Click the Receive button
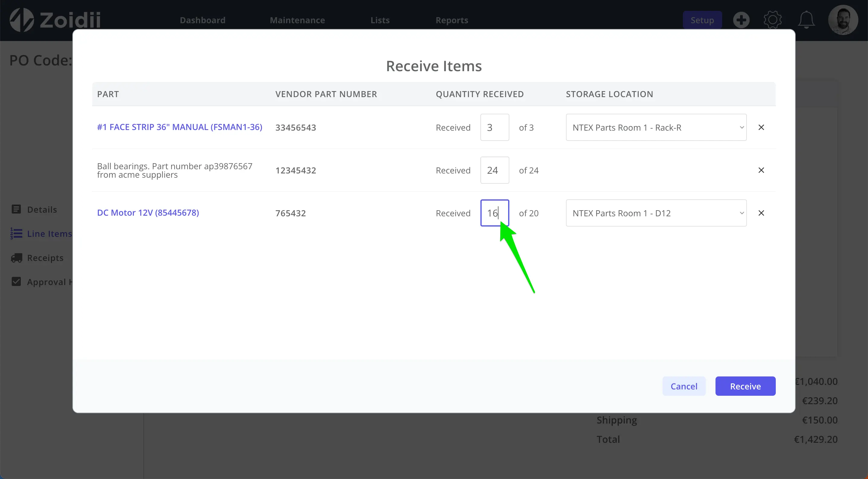 click(x=745, y=386)
